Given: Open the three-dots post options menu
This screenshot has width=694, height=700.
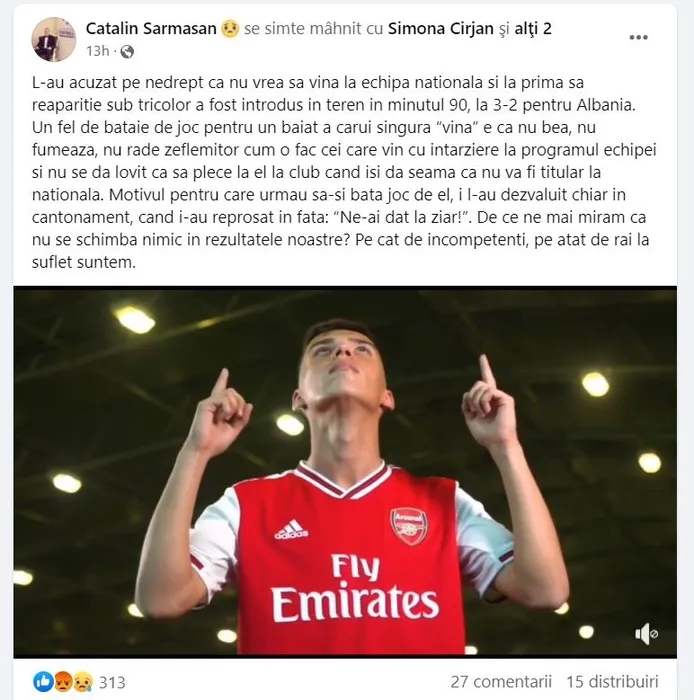Looking at the screenshot, I should pos(638,38).
